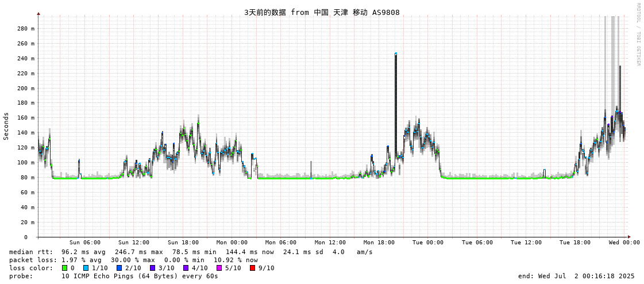
Task: Click the magenta 5/10 loss swatch
Action: point(219,268)
